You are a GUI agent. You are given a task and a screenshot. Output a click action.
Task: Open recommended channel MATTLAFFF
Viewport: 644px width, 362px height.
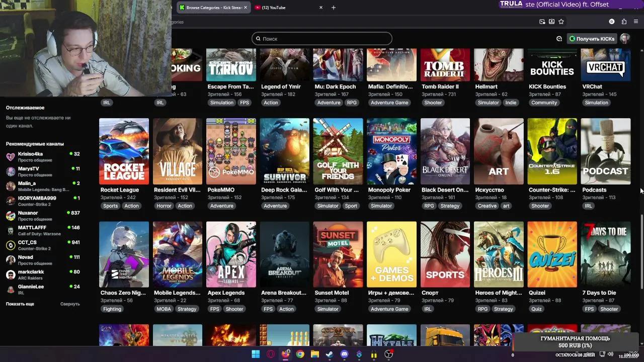pos(43,230)
